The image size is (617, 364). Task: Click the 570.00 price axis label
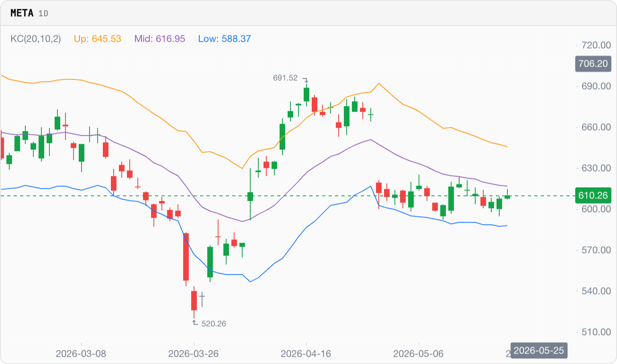pyautogui.click(x=596, y=250)
